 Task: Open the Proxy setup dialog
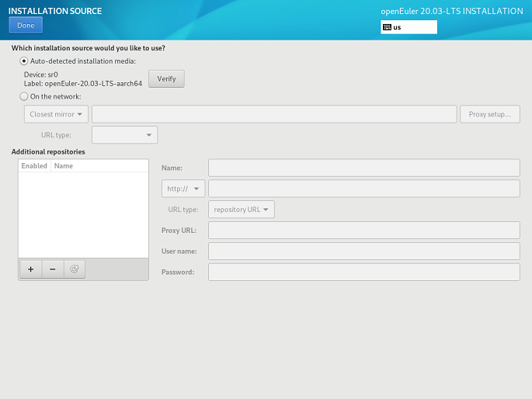click(489, 114)
